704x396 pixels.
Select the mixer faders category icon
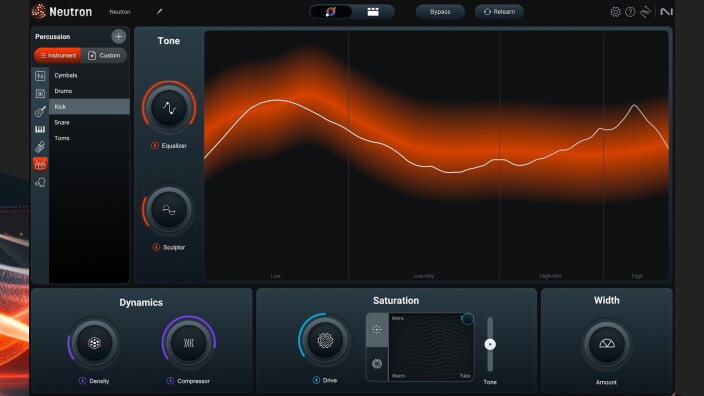click(x=40, y=76)
